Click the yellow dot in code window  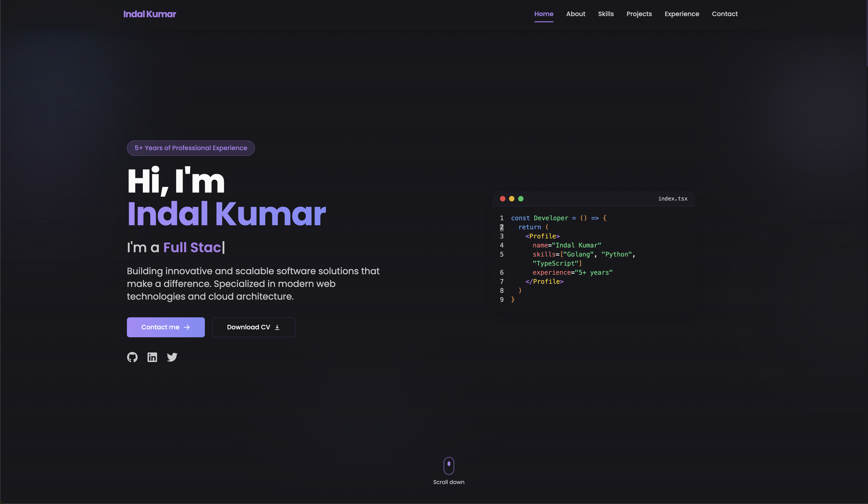pyautogui.click(x=512, y=198)
